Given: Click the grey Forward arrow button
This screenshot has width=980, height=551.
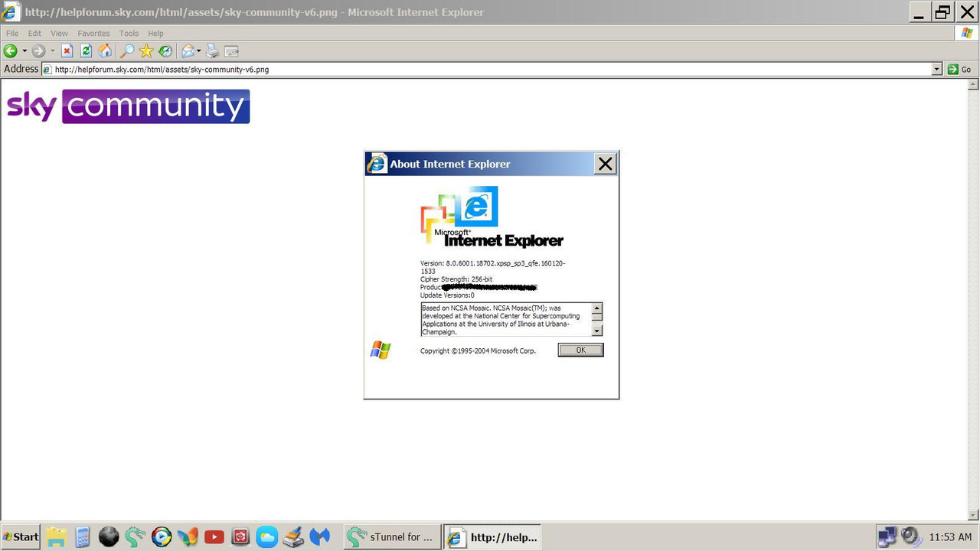Looking at the screenshot, I should 38,51.
